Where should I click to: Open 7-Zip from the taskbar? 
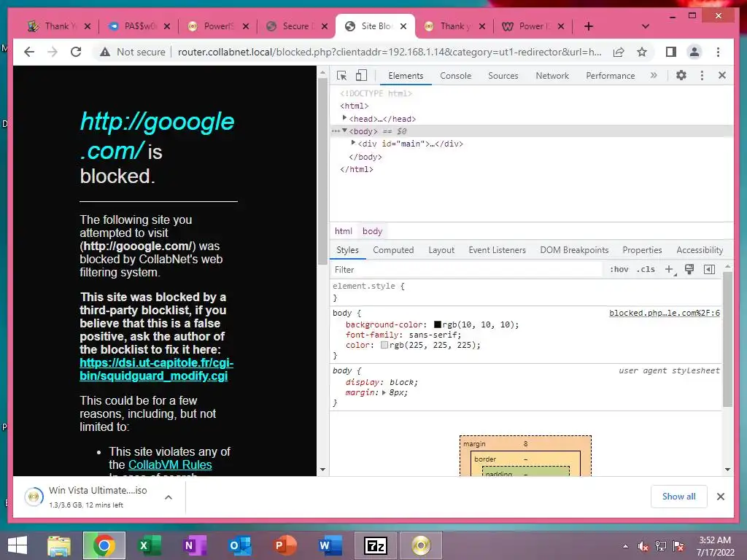pos(376,545)
